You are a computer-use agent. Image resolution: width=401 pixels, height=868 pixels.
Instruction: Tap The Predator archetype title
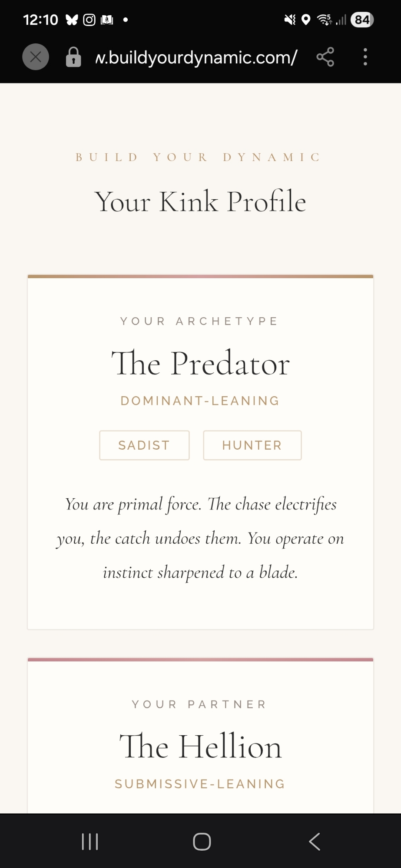pos(200,363)
